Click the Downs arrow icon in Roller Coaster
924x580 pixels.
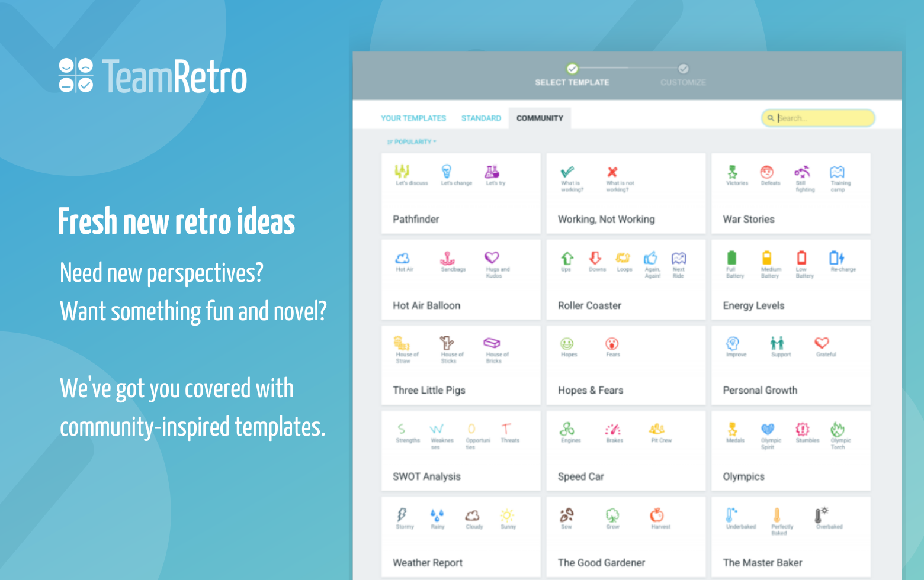pos(595,258)
